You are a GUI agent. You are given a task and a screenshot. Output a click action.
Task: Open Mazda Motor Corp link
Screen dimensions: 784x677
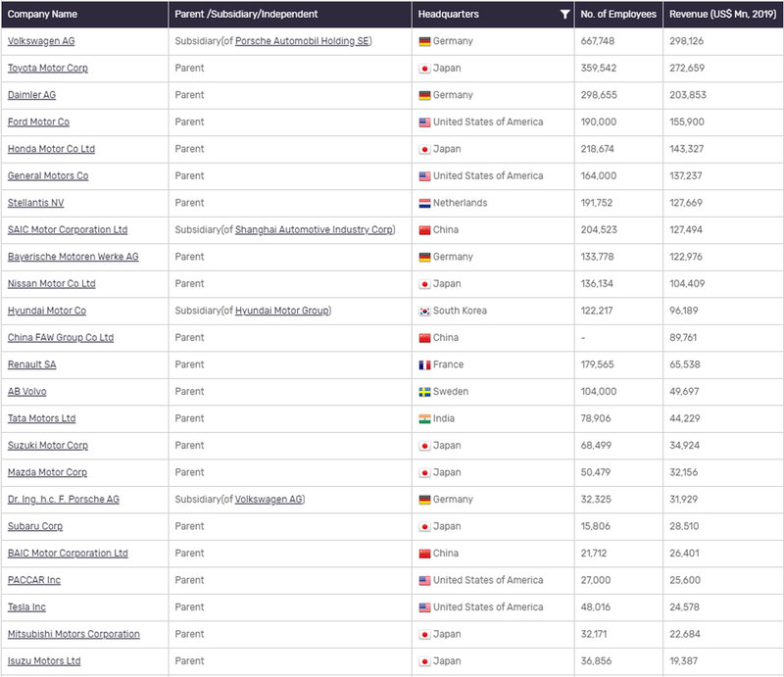click(x=47, y=473)
